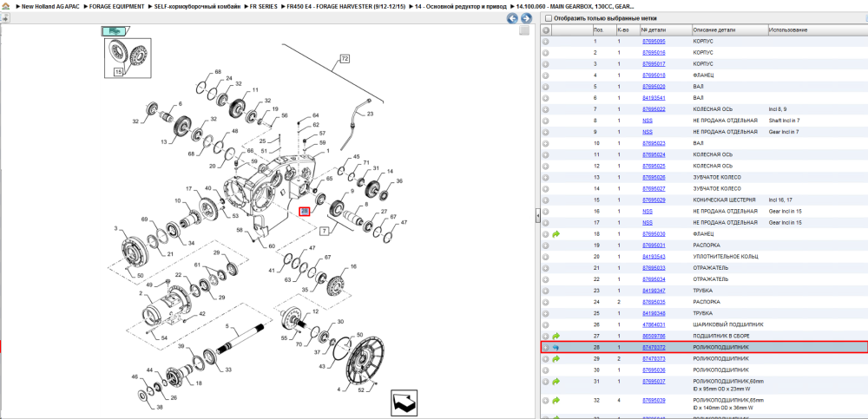This screenshot has height=419, width=868.
Task: Click plus icon for ФЛАНЕЦ 87695018
Action: pyautogui.click(x=546, y=75)
